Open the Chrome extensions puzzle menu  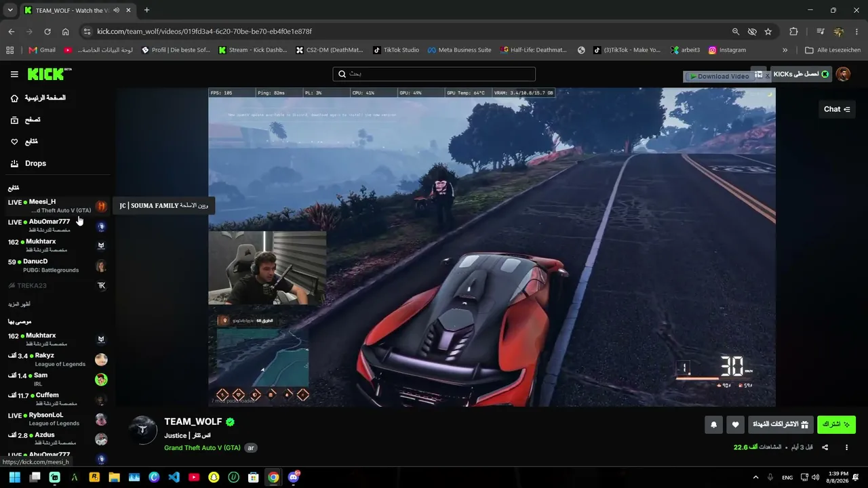(x=793, y=31)
